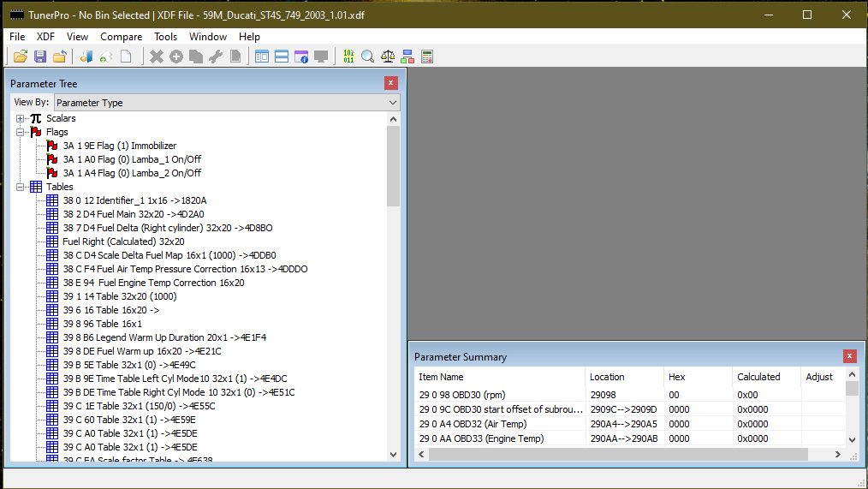Click the Calculated column header

click(767, 377)
